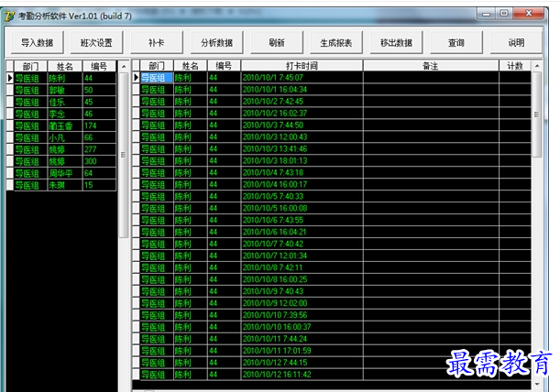Click scroll-down arrow of punch records table

[537, 384]
